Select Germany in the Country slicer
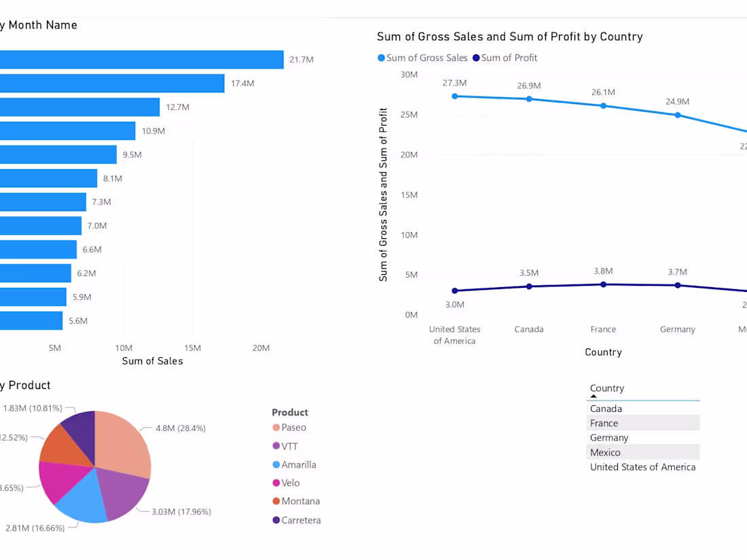747x560 pixels. pos(643,438)
